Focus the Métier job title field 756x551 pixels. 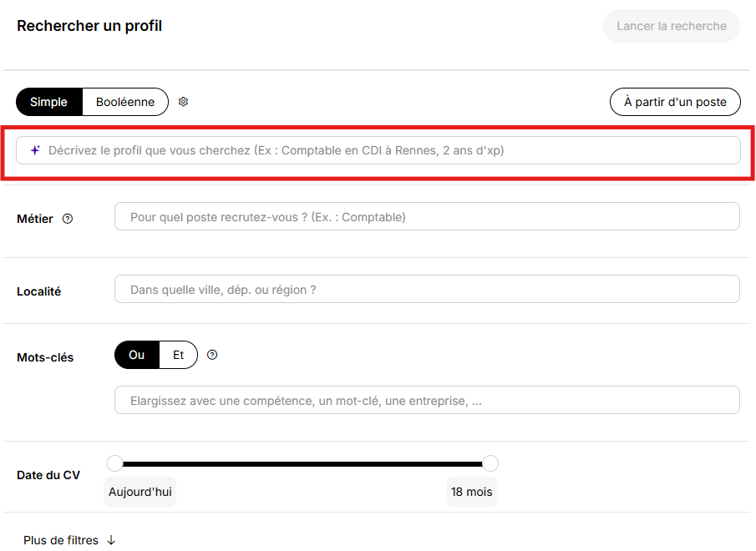pos(427,217)
